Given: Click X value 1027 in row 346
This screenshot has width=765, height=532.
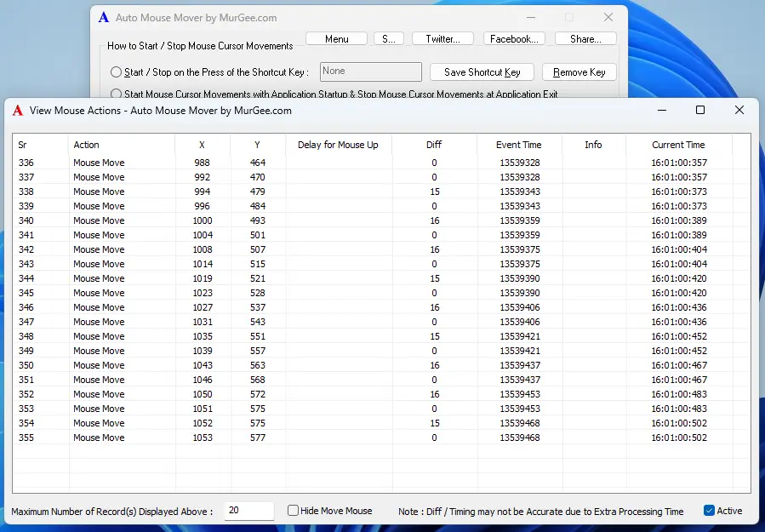Looking at the screenshot, I should [x=203, y=307].
